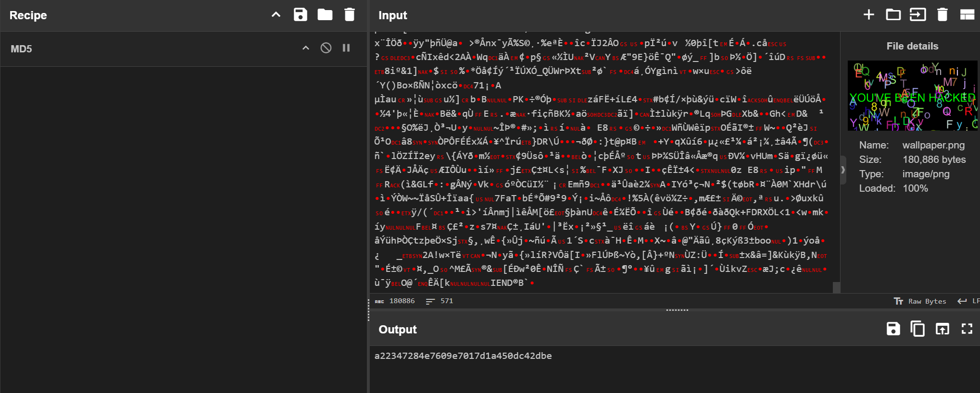Copy raw output to clipboard
The image size is (980, 393).
tap(917, 329)
